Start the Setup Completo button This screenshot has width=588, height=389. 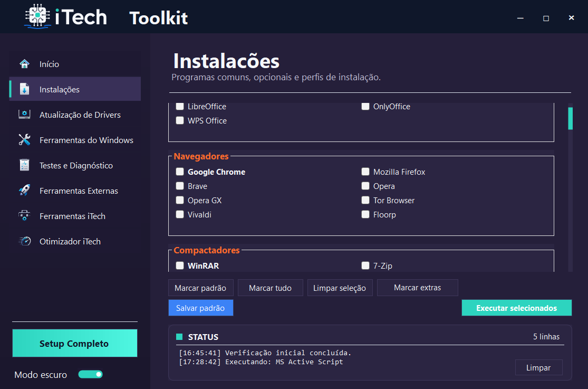(x=75, y=343)
